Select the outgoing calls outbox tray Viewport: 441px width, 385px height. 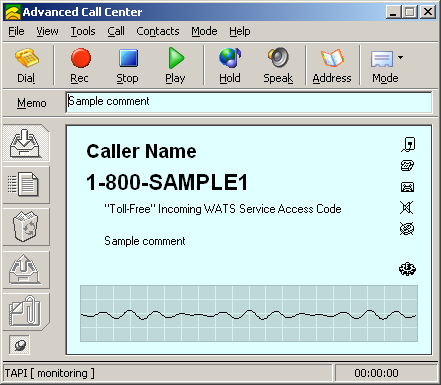[x=26, y=269]
